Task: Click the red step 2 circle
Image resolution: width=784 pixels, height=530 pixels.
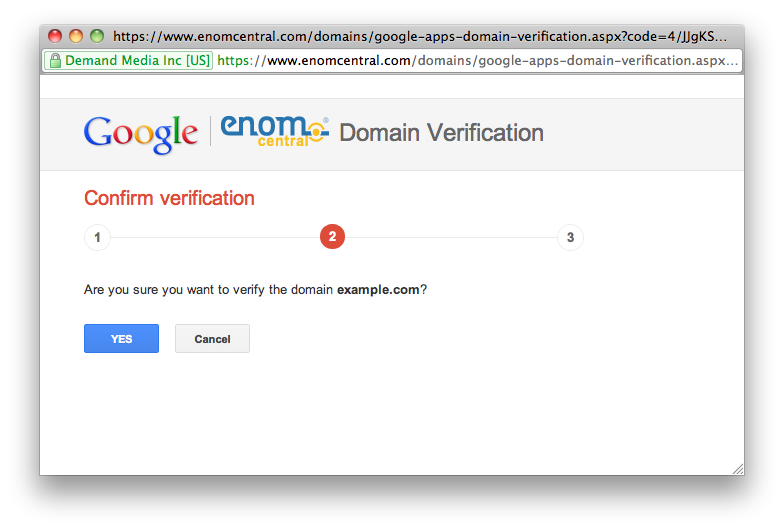Action: pos(332,238)
